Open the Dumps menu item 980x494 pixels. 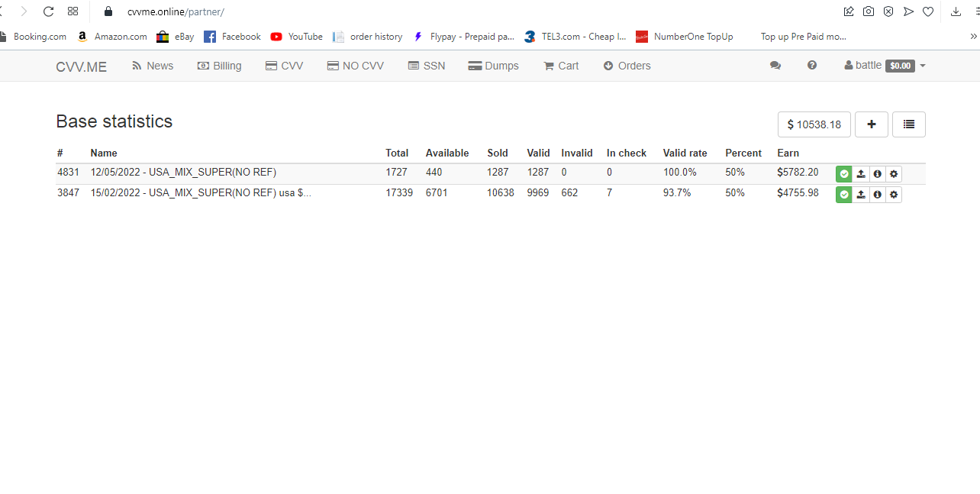click(x=494, y=66)
